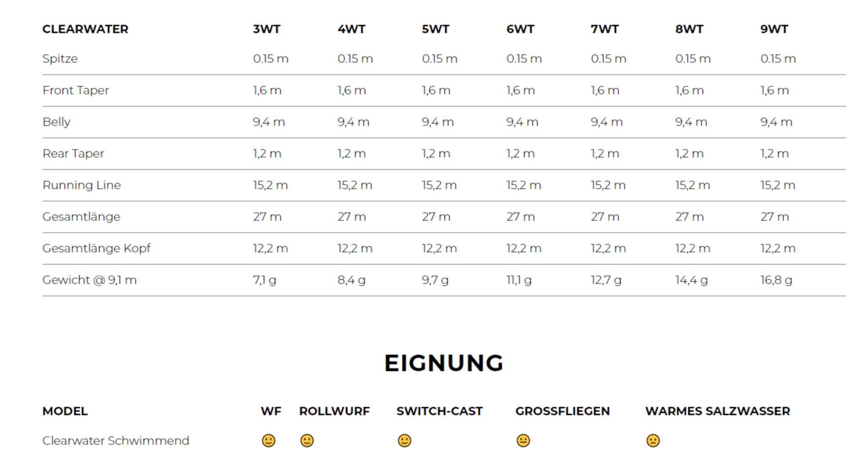Click the Clearwater Schwimmend model name
868x456 pixels.
116,441
